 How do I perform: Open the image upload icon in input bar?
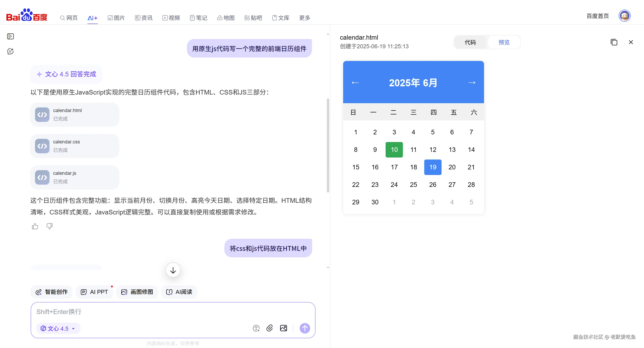[283, 328]
